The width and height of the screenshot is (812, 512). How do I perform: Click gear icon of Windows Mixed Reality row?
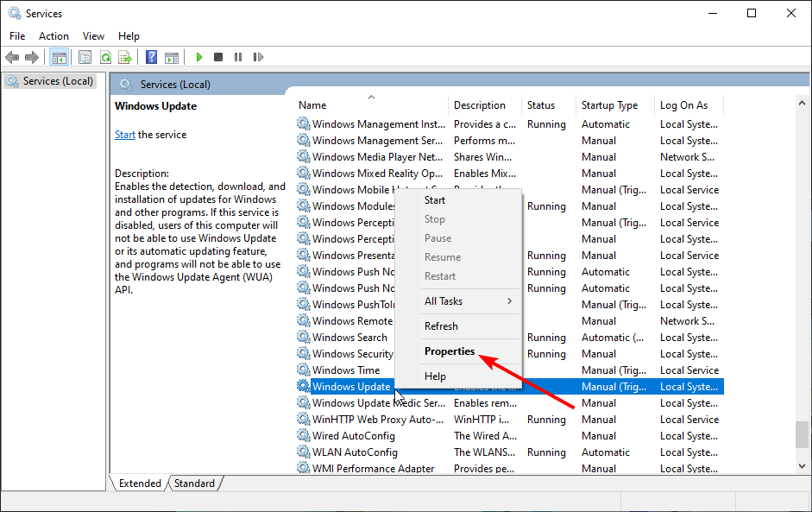tap(303, 173)
